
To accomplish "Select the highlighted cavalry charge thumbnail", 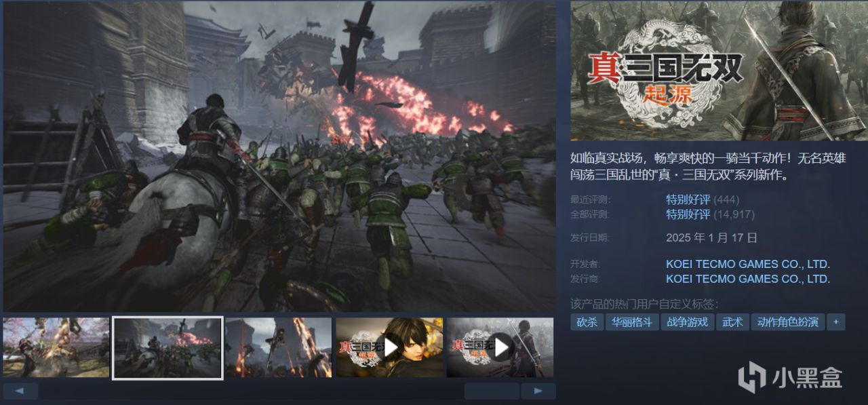I will coord(167,347).
